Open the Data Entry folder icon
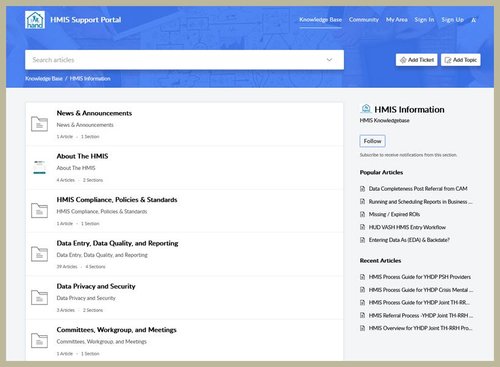This screenshot has width=500, height=367. [x=39, y=254]
